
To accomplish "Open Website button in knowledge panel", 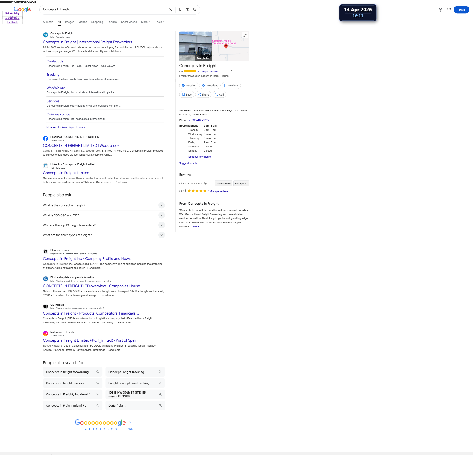I will 188,86.
